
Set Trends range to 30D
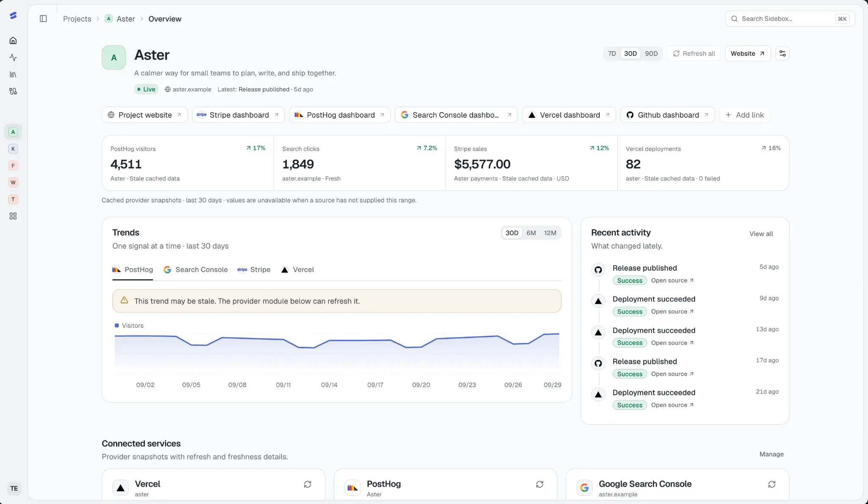pos(512,233)
